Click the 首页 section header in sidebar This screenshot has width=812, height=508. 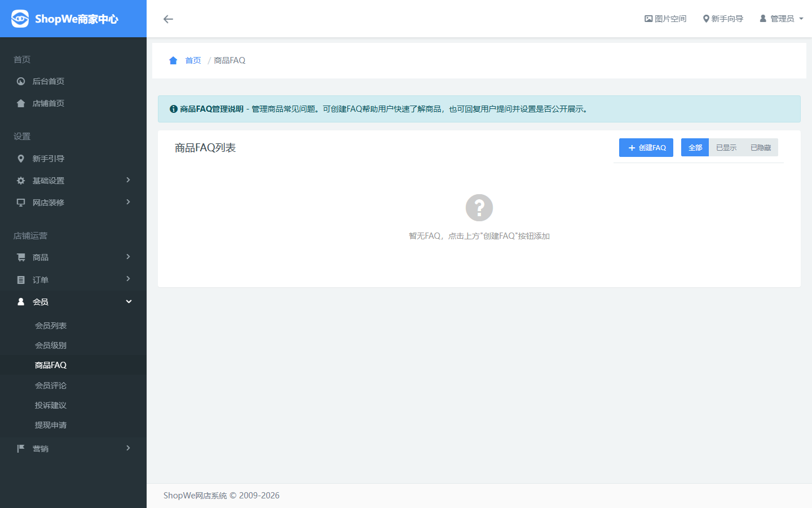tap(22, 60)
